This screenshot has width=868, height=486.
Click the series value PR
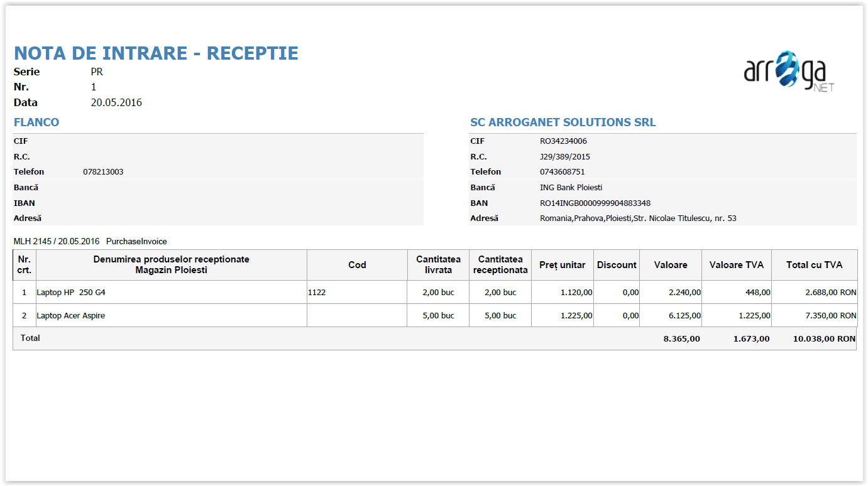pyautogui.click(x=97, y=72)
